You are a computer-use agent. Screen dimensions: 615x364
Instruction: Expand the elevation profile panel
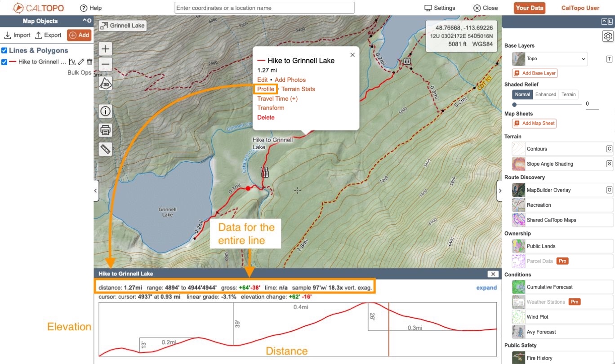coord(486,287)
